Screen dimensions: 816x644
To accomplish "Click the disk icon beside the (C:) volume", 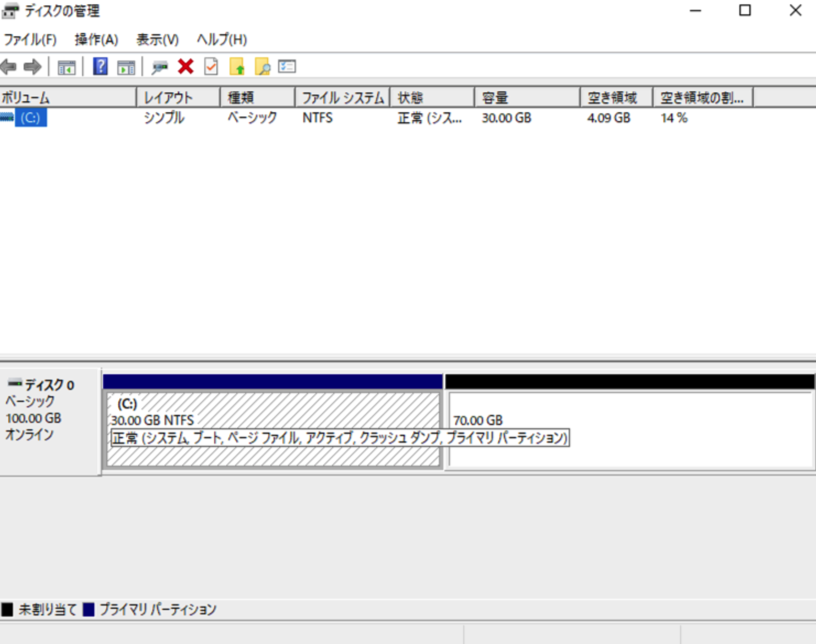I will (x=7, y=117).
